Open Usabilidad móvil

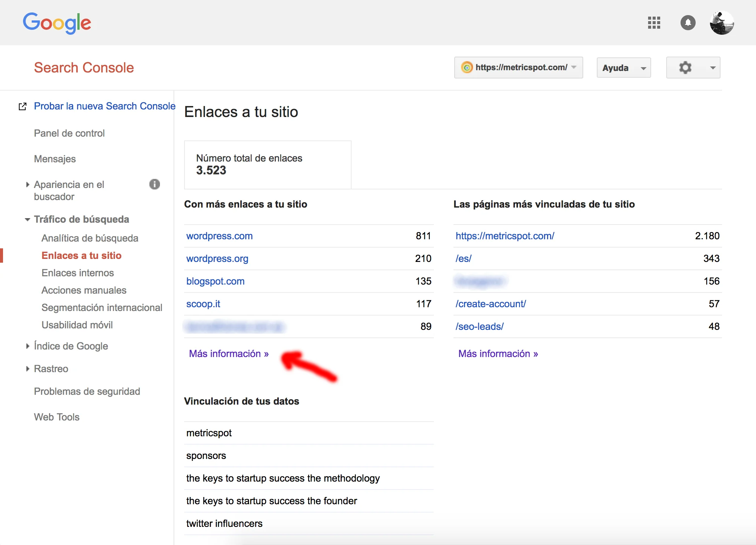coord(77,325)
